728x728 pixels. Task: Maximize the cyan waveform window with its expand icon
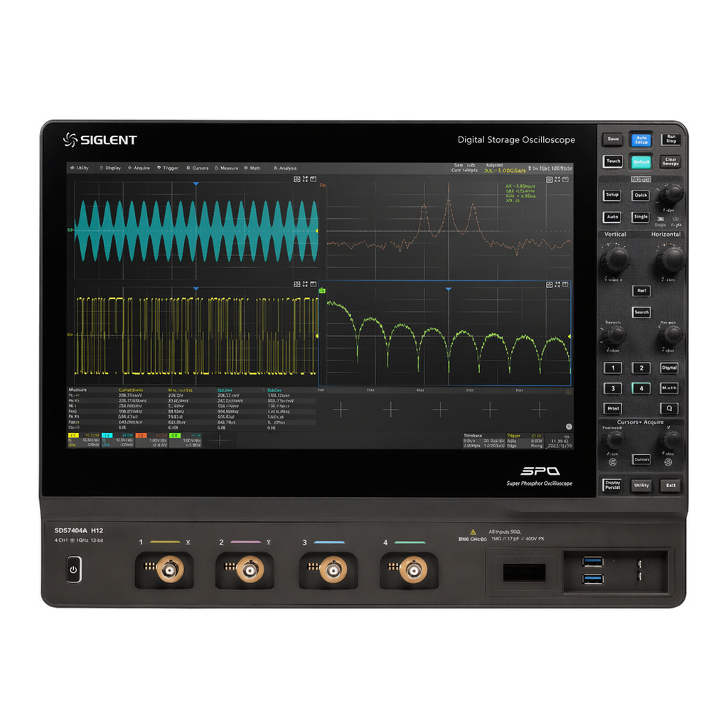click(x=305, y=179)
